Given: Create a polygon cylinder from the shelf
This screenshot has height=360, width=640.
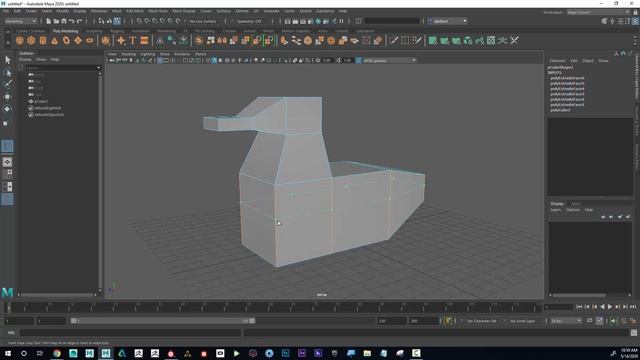Looking at the screenshot, I should tap(43, 40).
